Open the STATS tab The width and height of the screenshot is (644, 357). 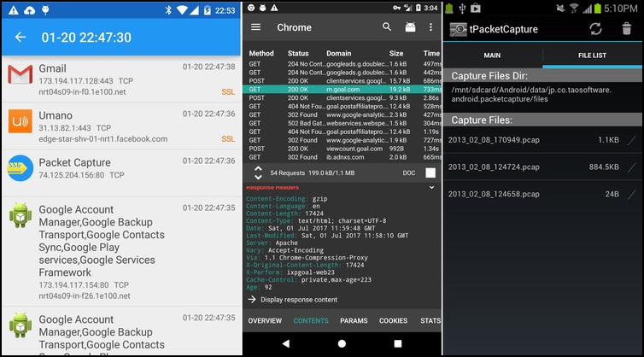tap(430, 321)
